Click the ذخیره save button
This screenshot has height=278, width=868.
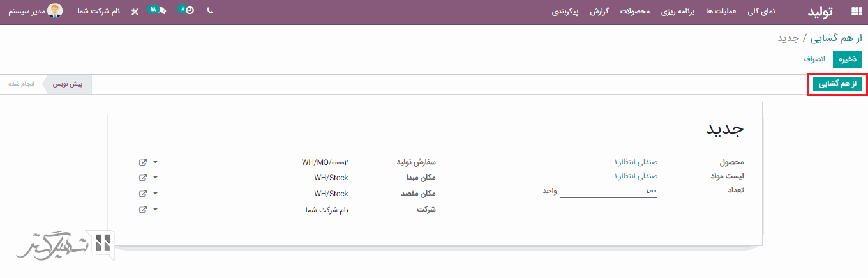[x=847, y=59]
